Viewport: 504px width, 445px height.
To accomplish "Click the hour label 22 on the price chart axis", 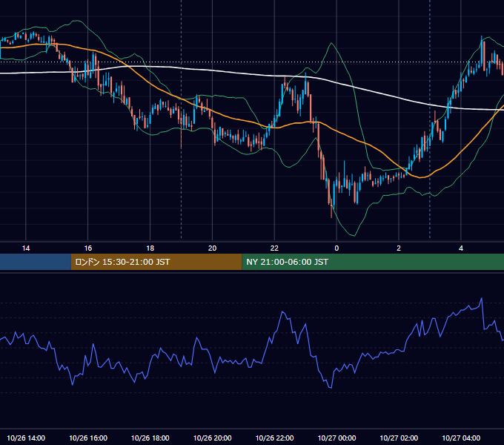I will click(274, 248).
